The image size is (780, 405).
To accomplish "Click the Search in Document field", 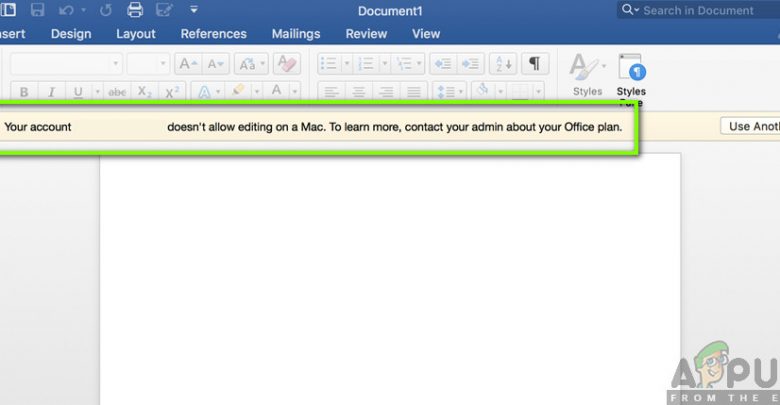I will coord(698,10).
